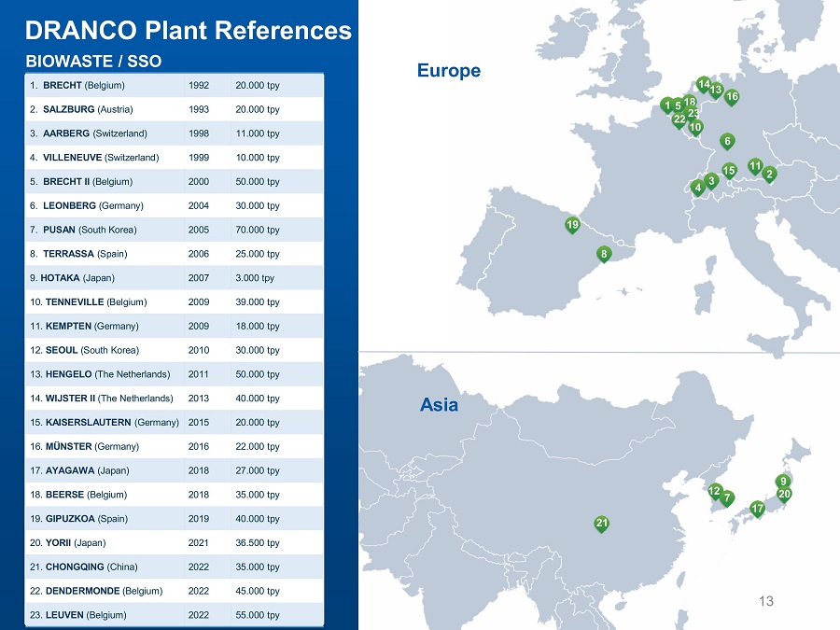Viewport: 840px width, 630px height.
Task: Click map marker 19 in Spain
Action: point(572,225)
